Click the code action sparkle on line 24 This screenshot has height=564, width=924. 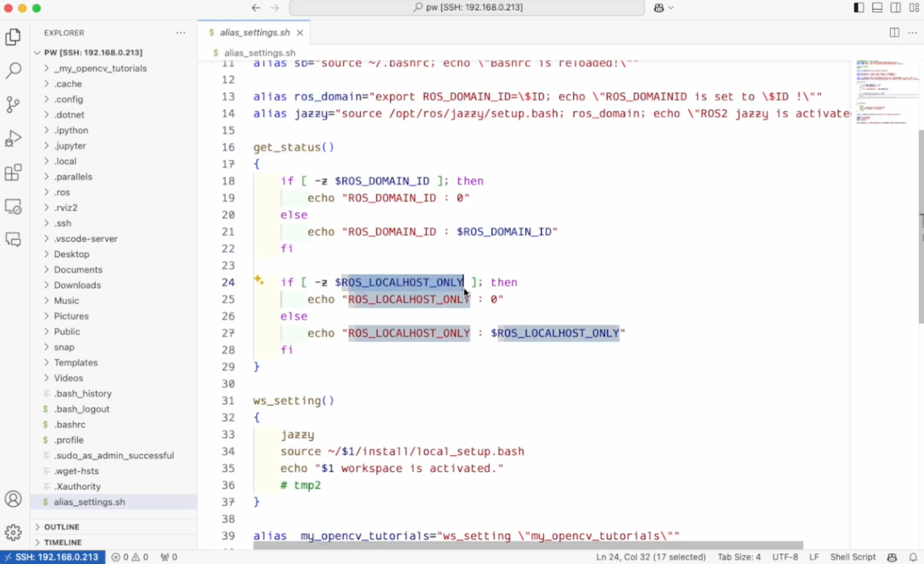[x=258, y=280]
